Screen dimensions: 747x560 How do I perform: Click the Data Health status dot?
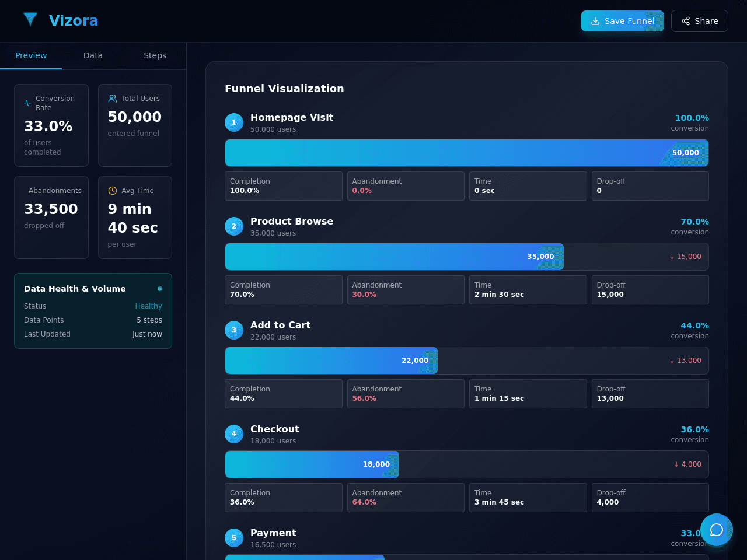160,289
